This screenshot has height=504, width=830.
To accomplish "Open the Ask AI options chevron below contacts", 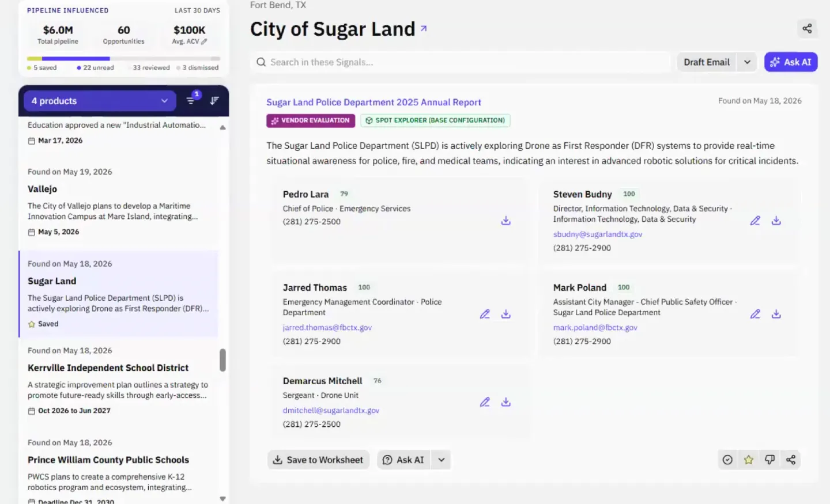I will click(441, 460).
